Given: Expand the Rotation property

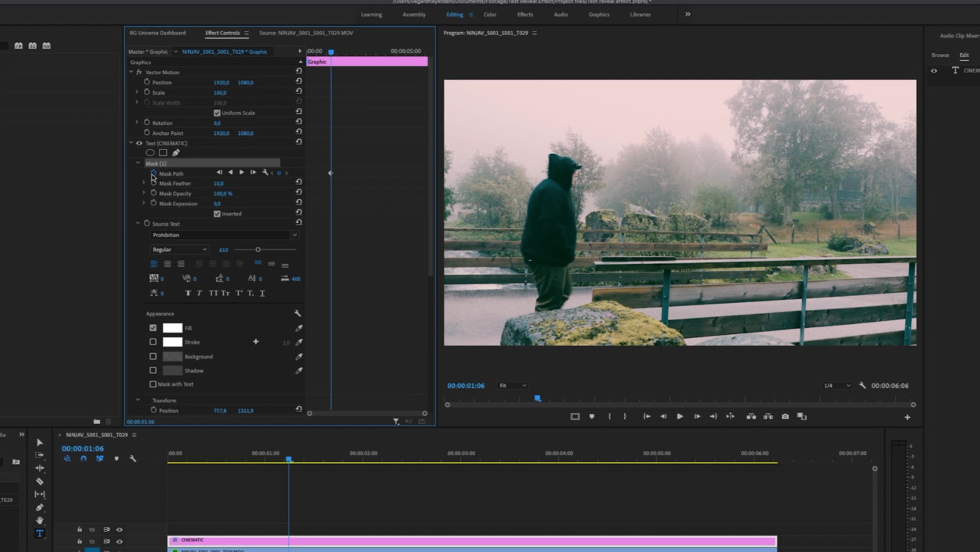Looking at the screenshot, I should (x=137, y=123).
